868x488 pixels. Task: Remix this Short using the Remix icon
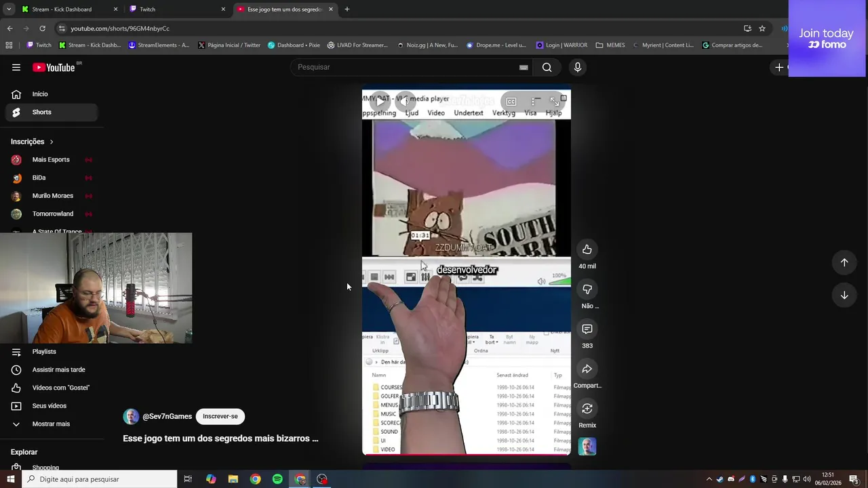587,409
